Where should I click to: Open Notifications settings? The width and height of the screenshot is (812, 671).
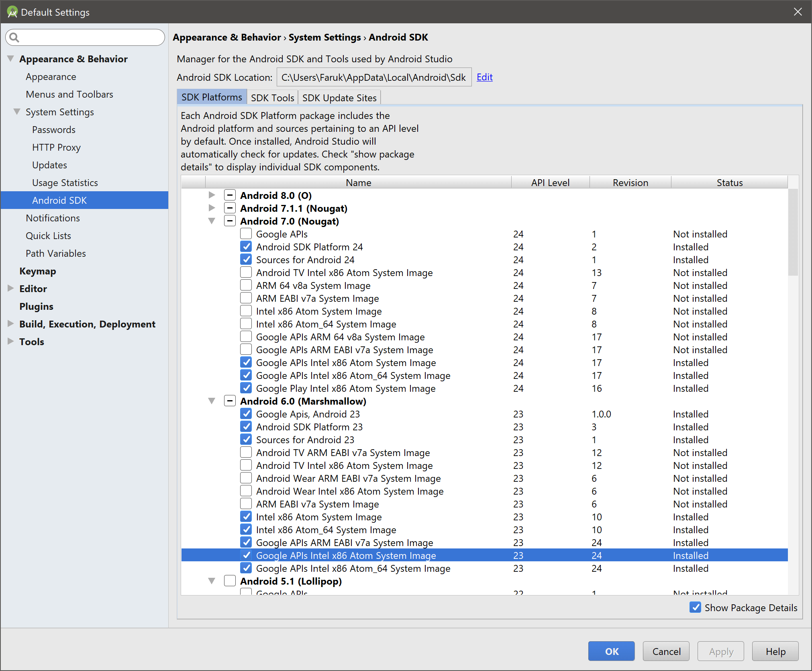point(53,218)
